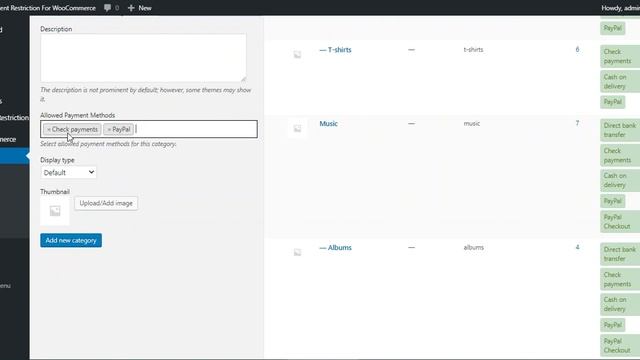Click the comments bubble icon in admin bar
640x360 pixels.
point(107,8)
